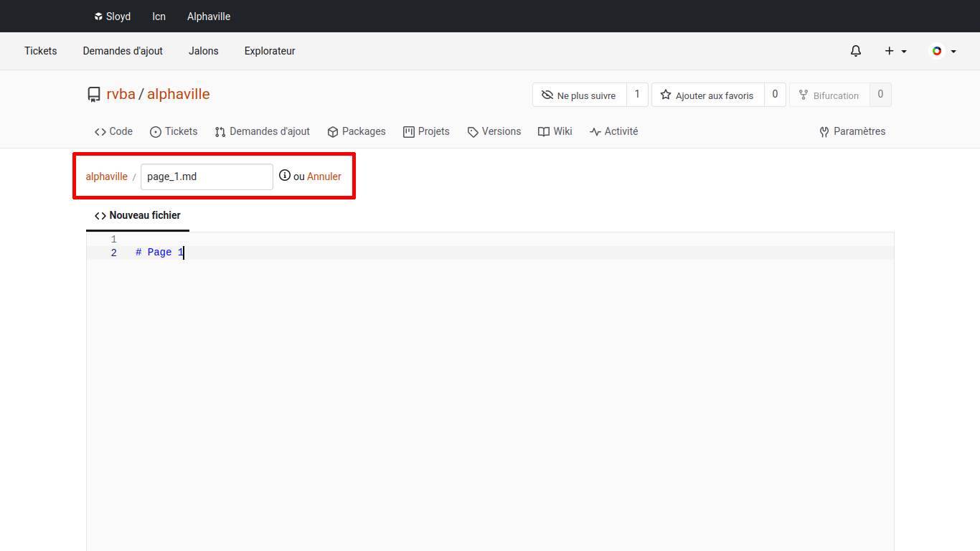Click the alphaville breadcrumb link
Image resolution: width=980 pixels, height=551 pixels.
click(x=106, y=176)
